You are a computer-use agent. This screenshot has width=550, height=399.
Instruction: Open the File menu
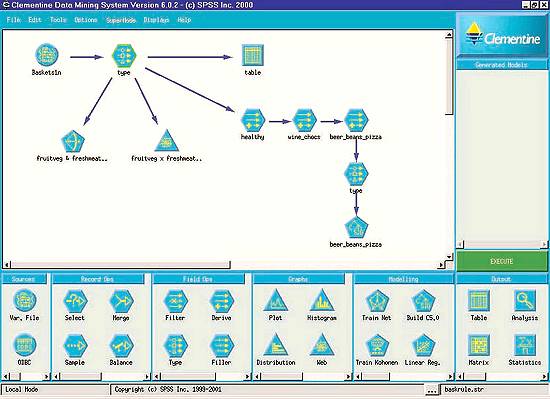click(14, 20)
